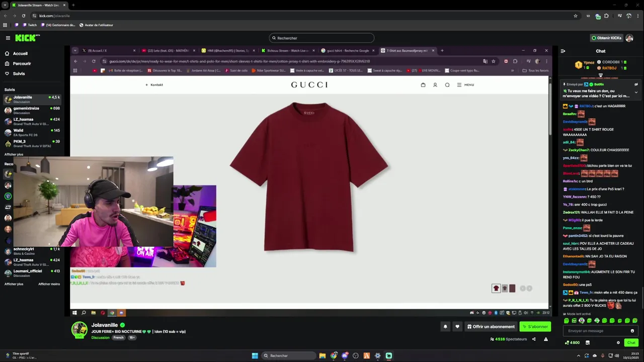
Task: Open the browser tab search dropdown
Action: pos(5,5)
